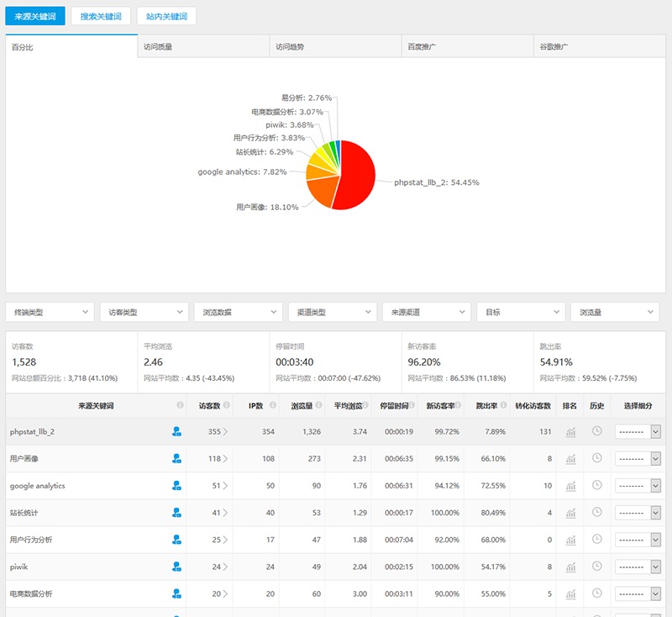Switch to 搜索关键词 tab
This screenshot has width=672, height=617.
coord(101,16)
